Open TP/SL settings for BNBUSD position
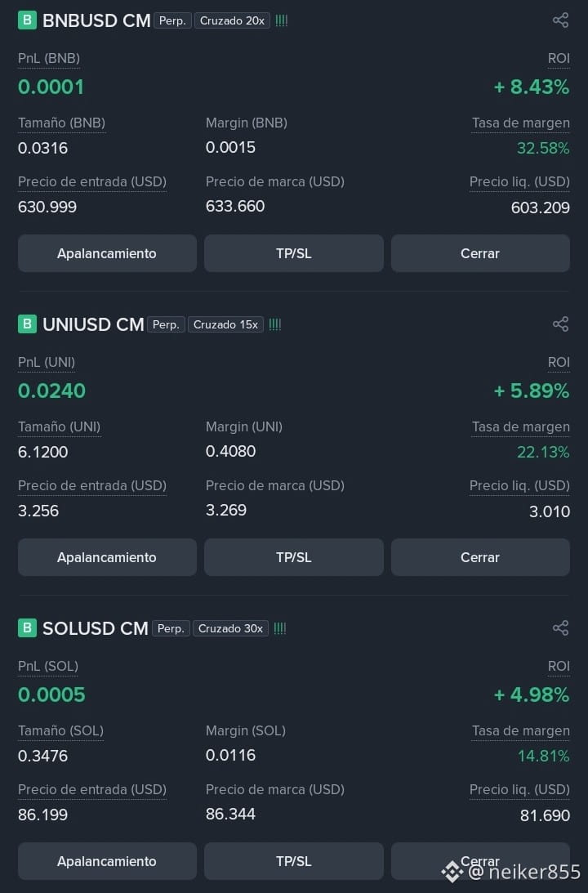 294,253
